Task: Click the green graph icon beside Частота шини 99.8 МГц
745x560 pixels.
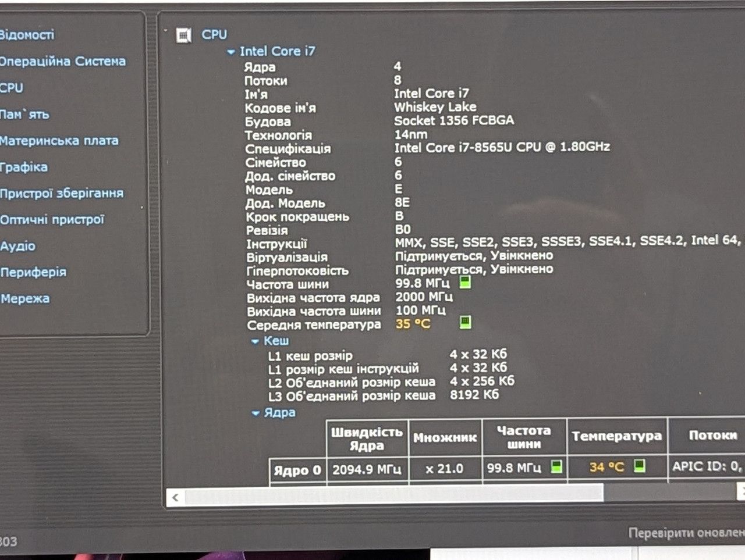Action: point(465,283)
